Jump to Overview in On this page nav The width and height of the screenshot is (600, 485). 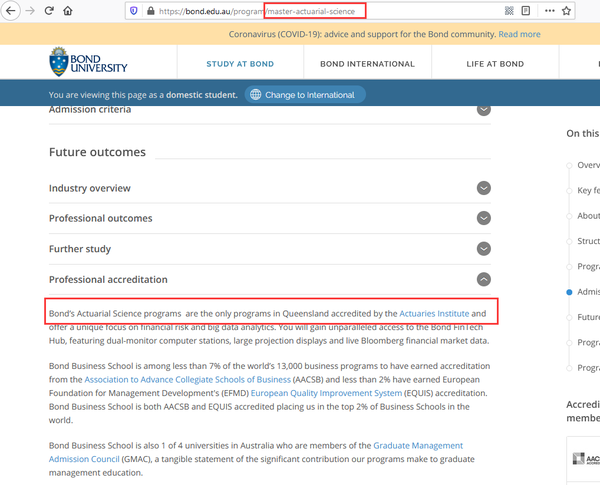pos(588,165)
